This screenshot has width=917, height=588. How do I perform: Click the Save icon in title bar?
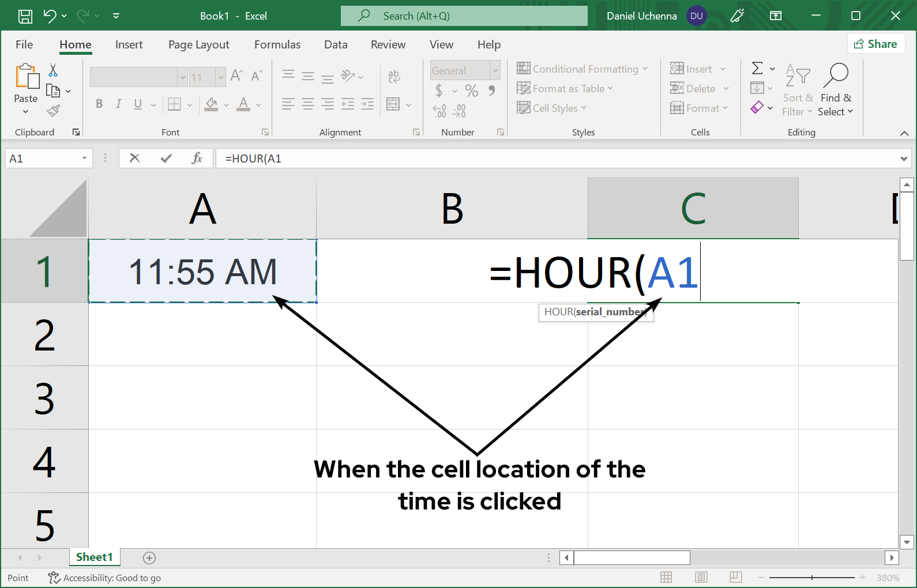25,16
